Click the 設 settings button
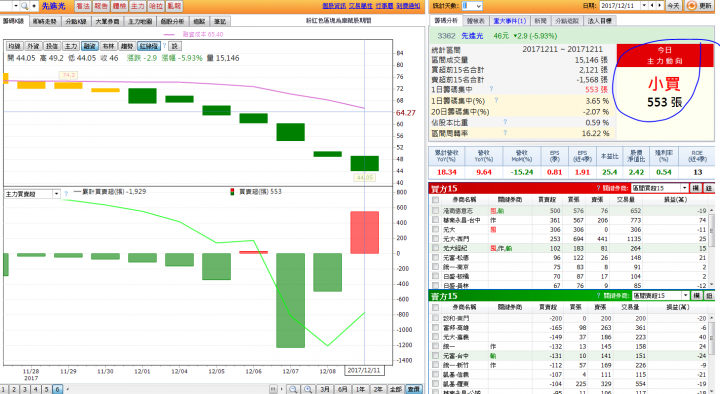720x394 pixels. coord(174,46)
